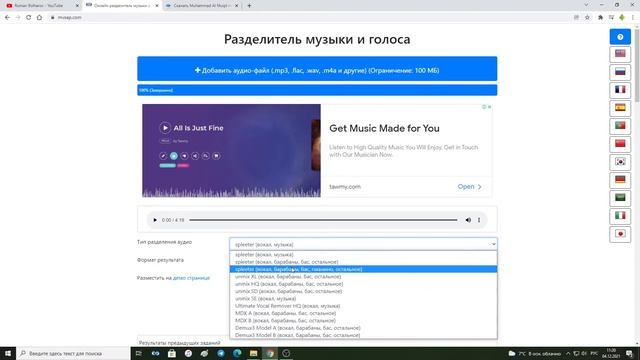Reload the page with refresh icon
The image size is (640, 360).
point(29,18)
